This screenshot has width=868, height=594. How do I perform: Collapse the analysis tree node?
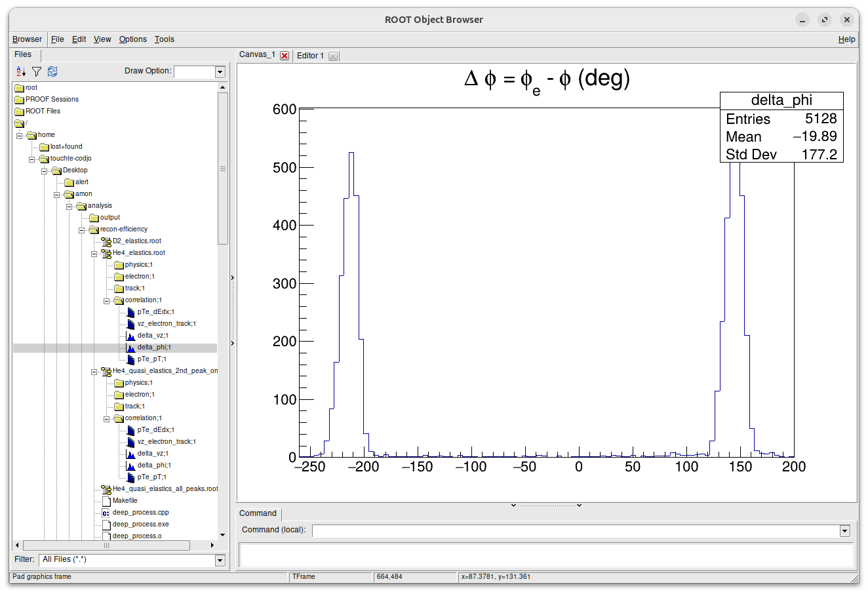69,207
